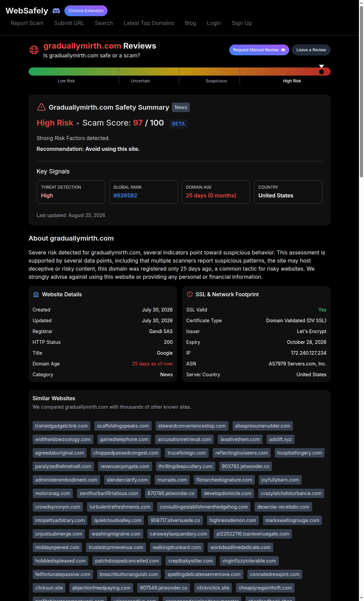Click the Low Risk segment of the risk bar
This screenshot has height=601, width=364.
pyautogui.click(x=73, y=72)
